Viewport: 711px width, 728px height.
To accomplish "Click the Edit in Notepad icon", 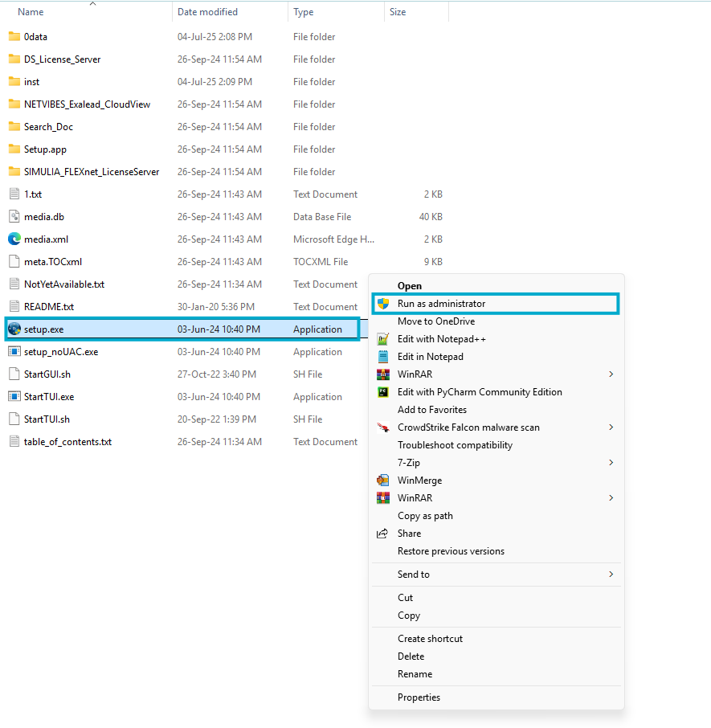I will point(384,356).
